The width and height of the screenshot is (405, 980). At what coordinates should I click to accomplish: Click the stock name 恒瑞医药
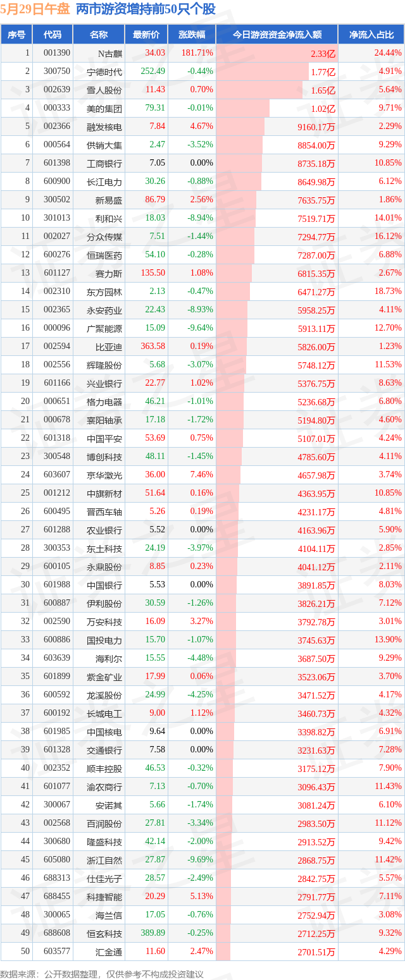pyautogui.click(x=104, y=255)
